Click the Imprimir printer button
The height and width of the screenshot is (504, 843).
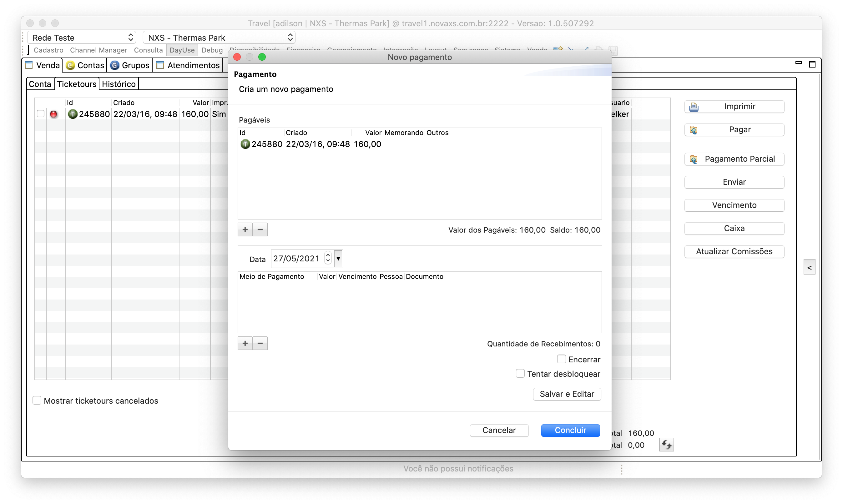734,107
